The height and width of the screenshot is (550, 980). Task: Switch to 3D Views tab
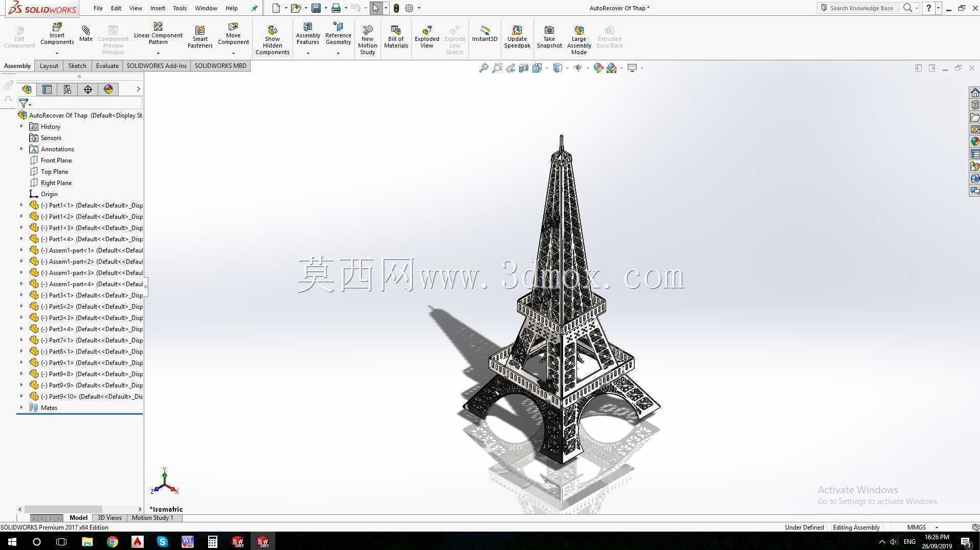(109, 518)
